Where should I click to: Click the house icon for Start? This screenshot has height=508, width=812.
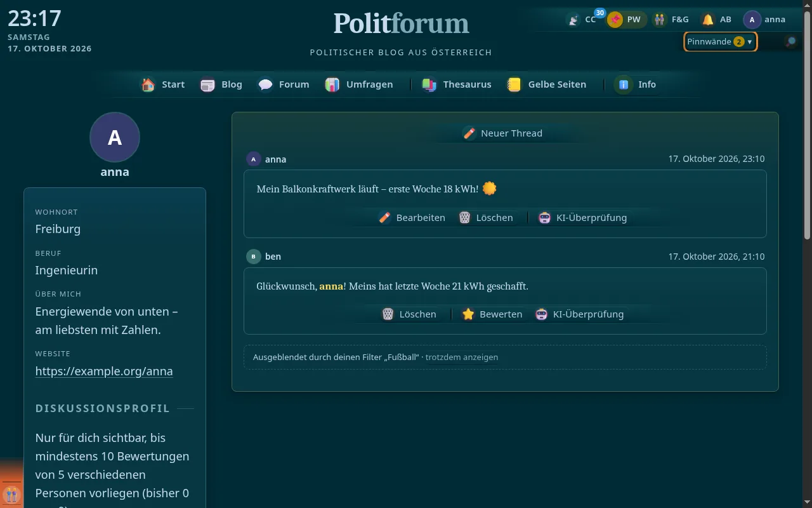pyautogui.click(x=148, y=84)
